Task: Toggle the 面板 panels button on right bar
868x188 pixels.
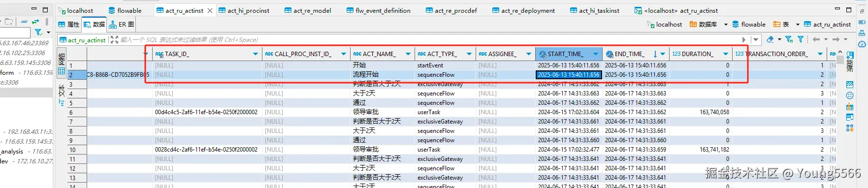Action: [850, 63]
